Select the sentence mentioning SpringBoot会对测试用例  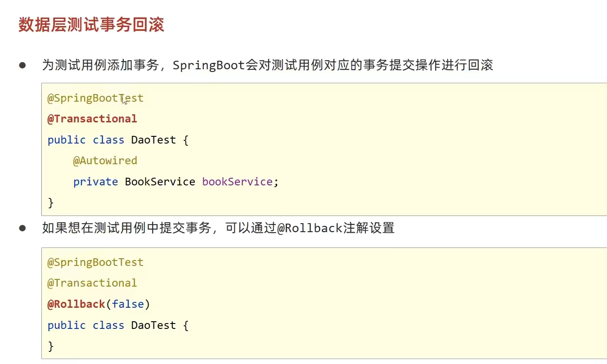267,65
